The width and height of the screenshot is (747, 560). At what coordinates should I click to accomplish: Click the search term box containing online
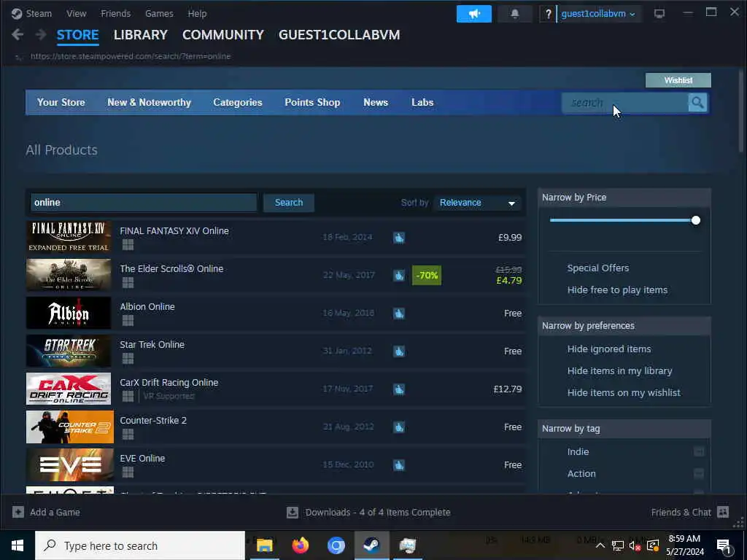[x=144, y=203]
